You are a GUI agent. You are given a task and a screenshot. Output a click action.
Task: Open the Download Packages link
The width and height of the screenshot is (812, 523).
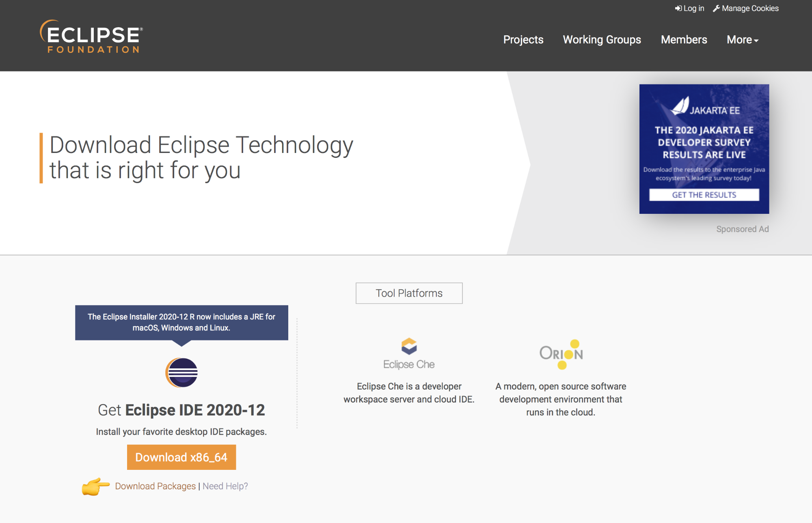pyautogui.click(x=155, y=486)
